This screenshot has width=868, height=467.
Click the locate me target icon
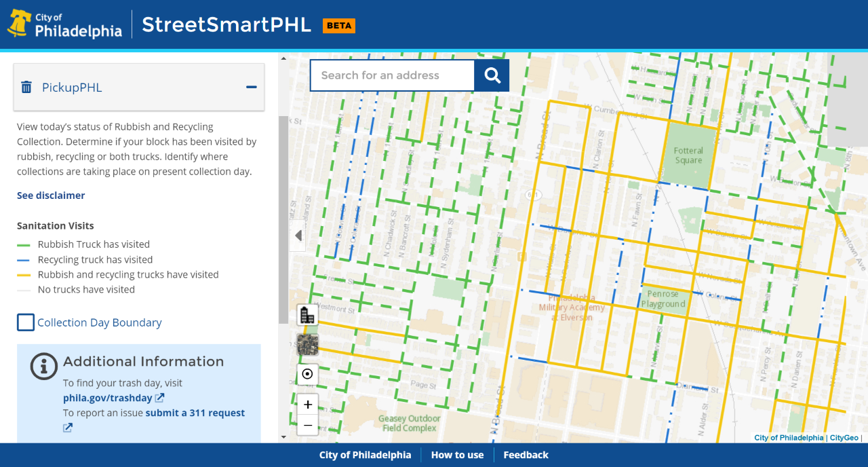pos(307,374)
